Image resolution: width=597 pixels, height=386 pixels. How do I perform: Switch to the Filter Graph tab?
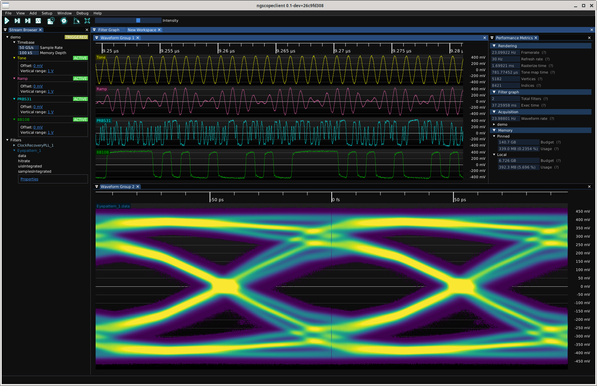point(109,30)
